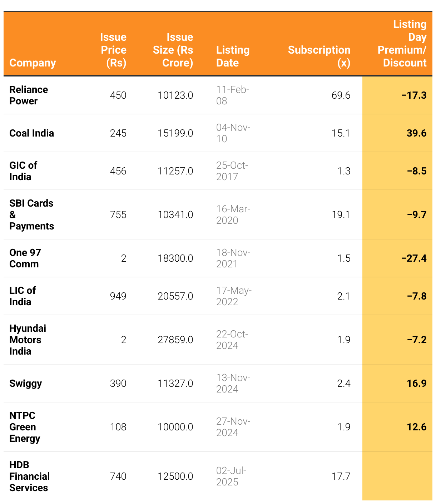
Task: Select the Subscription (x) column header
Action: point(319,56)
